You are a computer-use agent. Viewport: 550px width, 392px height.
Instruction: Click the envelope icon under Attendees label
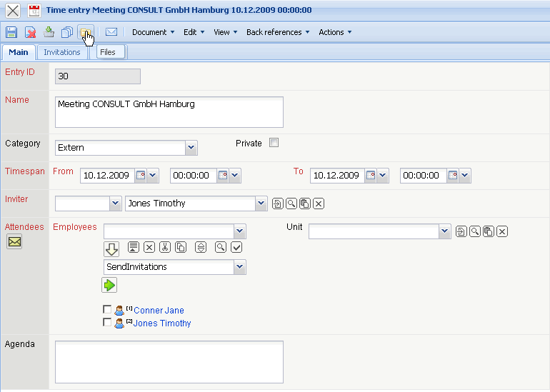coord(14,242)
